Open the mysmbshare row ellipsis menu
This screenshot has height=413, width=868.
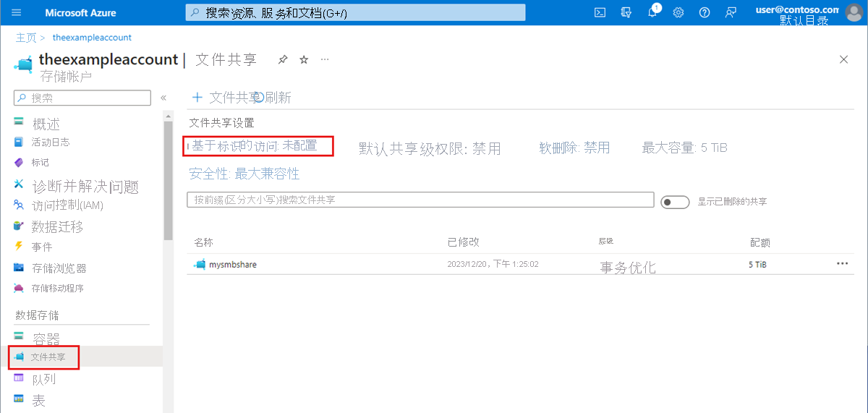point(842,264)
